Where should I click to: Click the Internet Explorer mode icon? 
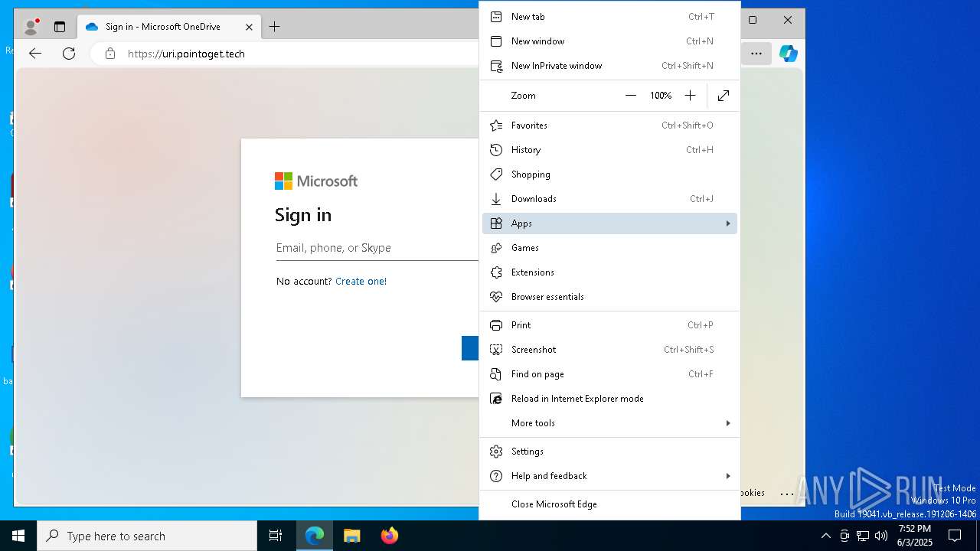point(496,399)
